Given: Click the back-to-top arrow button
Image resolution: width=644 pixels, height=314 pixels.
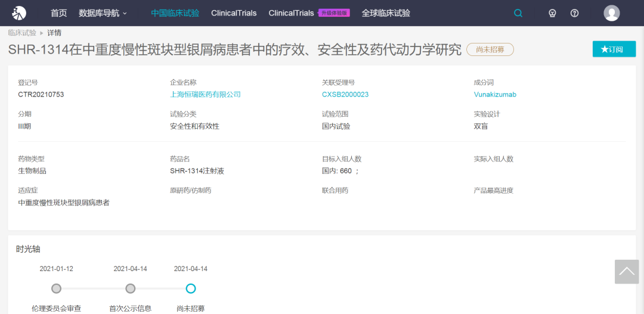Looking at the screenshot, I should [626, 272].
